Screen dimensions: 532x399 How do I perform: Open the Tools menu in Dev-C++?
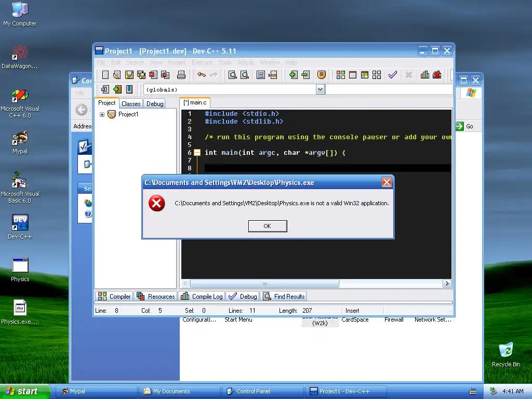[x=225, y=62]
